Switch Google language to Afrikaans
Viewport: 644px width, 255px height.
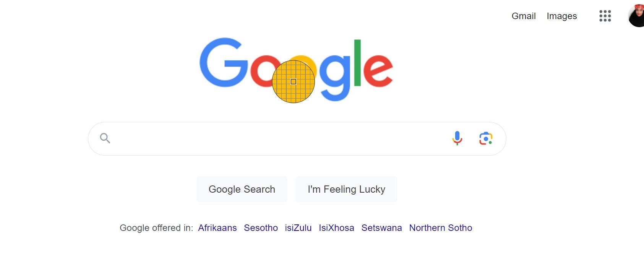[217, 228]
